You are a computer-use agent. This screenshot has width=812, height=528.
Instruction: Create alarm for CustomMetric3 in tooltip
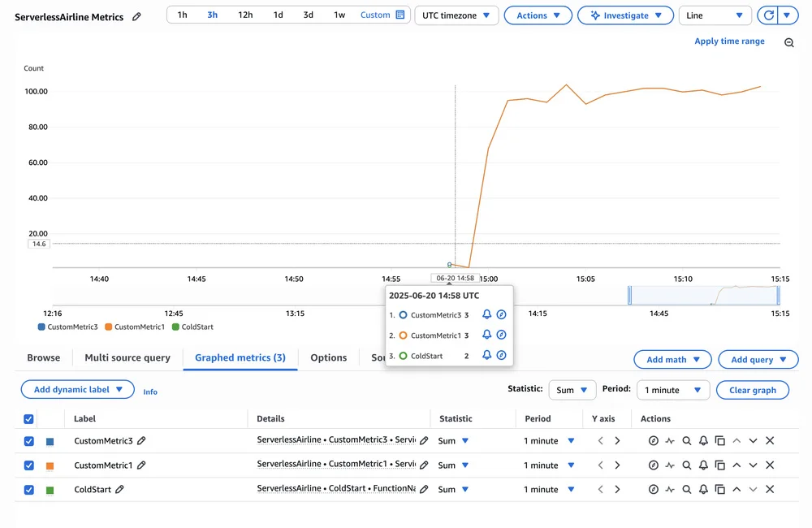(x=486, y=314)
